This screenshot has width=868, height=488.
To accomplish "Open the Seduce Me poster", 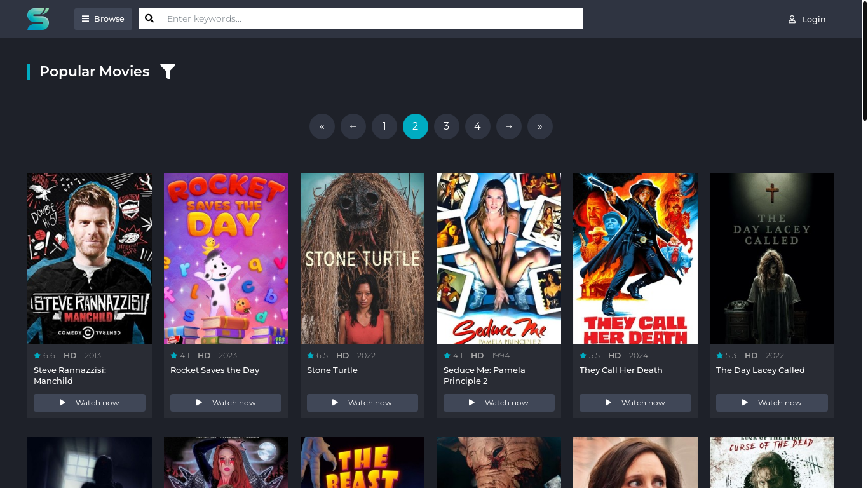I will 499,259.
